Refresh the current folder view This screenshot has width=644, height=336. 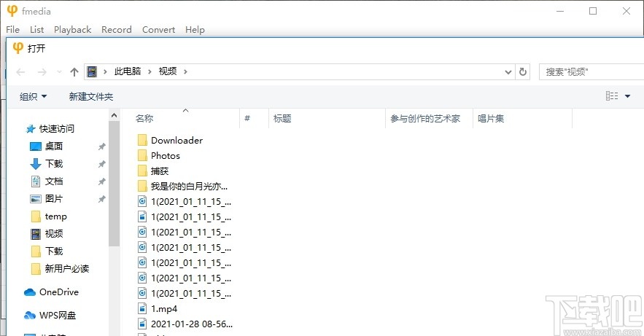click(523, 72)
